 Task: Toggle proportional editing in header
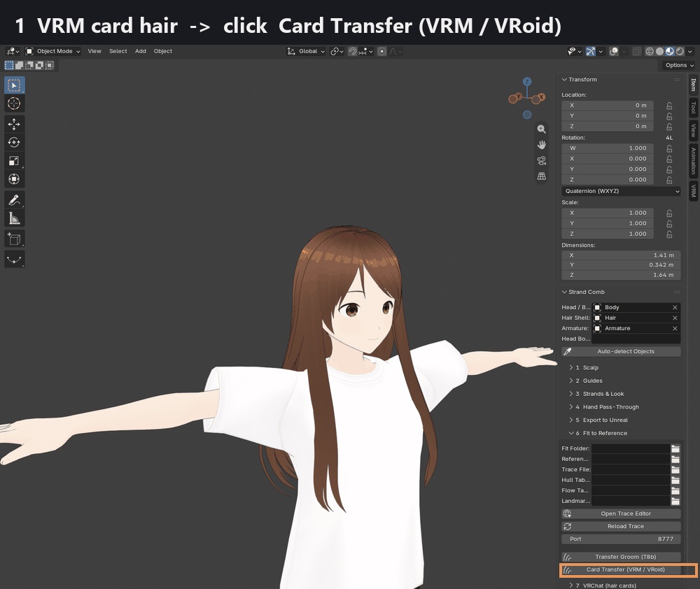pyautogui.click(x=381, y=51)
